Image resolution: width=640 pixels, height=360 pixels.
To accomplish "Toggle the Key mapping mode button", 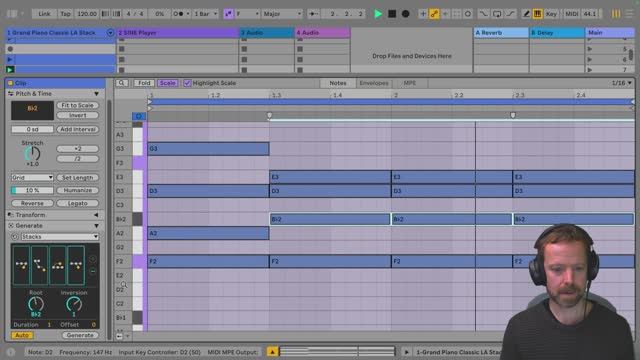I will (551, 14).
